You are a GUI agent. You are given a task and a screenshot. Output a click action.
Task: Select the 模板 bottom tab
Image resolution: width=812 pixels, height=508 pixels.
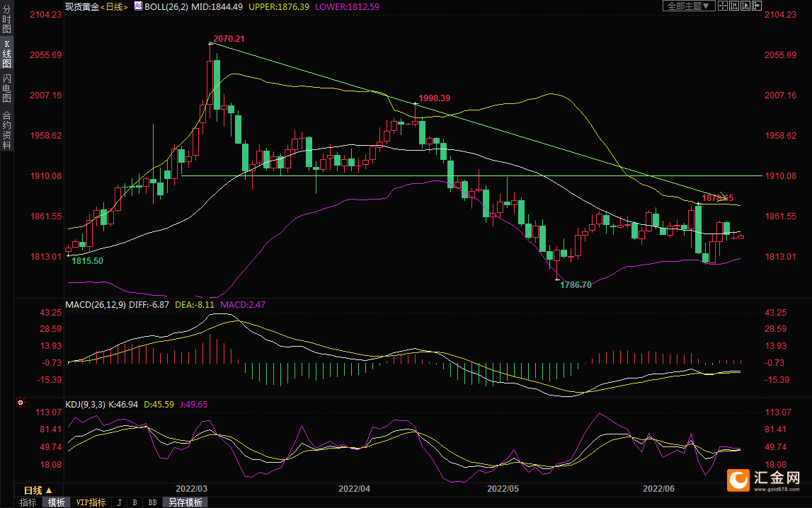pyautogui.click(x=56, y=502)
